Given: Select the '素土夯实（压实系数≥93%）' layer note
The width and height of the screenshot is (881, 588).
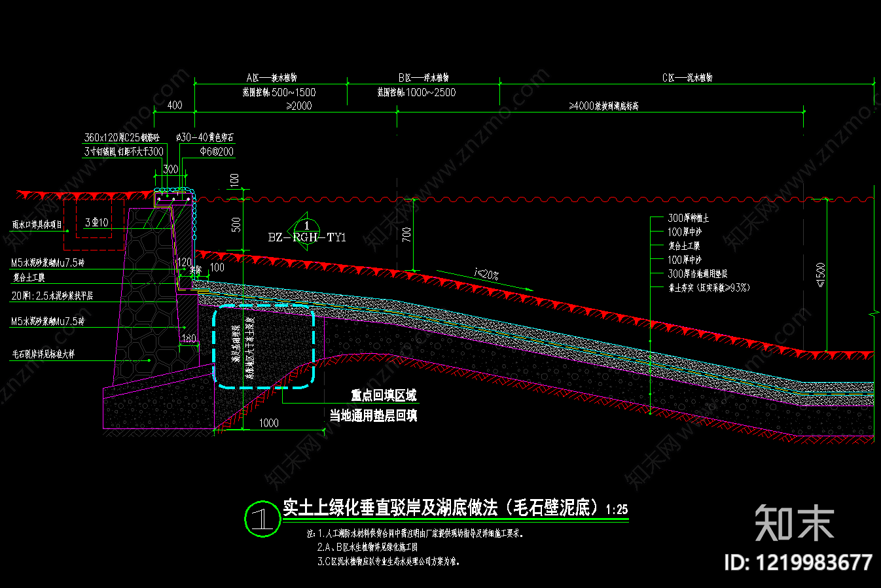Looking at the screenshot, I should point(709,288).
